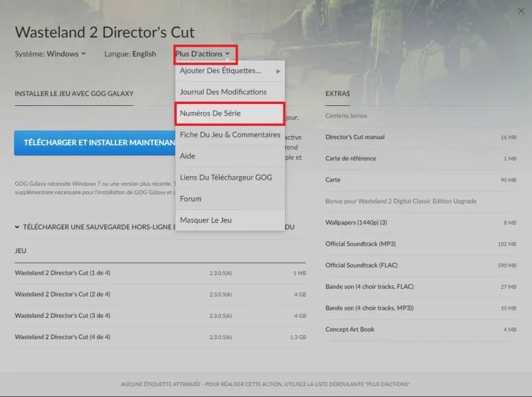Collapse the offline backup download section chevron
The height and width of the screenshot is (397, 532).
[x=17, y=227]
